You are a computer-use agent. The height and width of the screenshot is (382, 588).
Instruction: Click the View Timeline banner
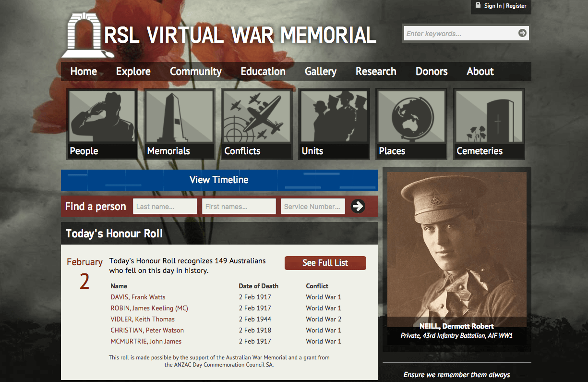pyautogui.click(x=219, y=180)
